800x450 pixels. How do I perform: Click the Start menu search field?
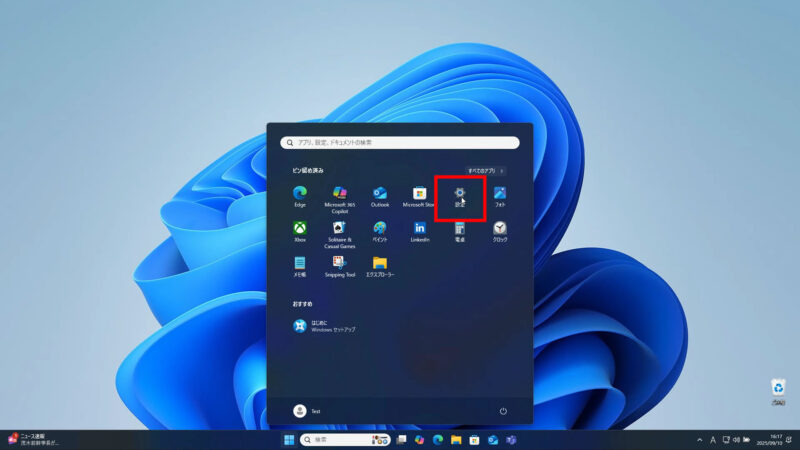[x=400, y=143]
